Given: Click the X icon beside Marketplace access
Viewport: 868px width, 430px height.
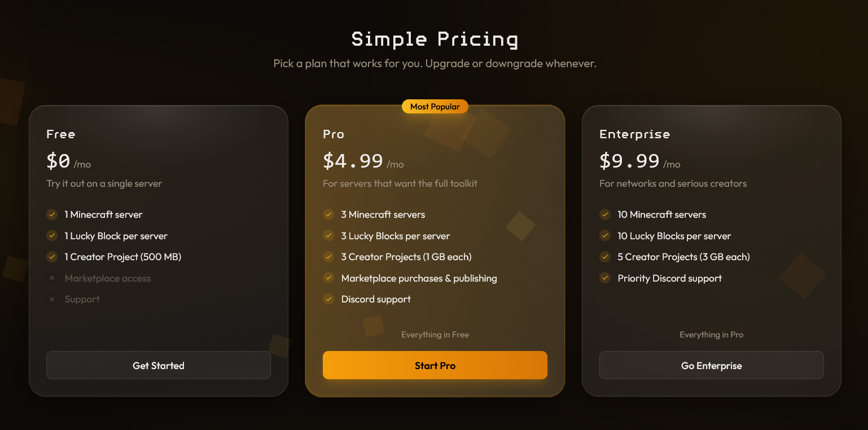Looking at the screenshot, I should (52, 278).
